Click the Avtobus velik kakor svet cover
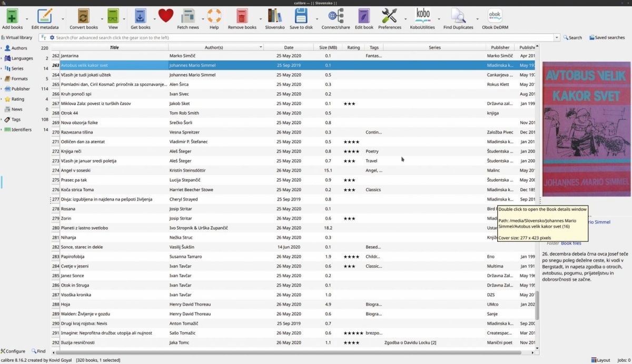Screen dimensions: 632x364 point(586,129)
